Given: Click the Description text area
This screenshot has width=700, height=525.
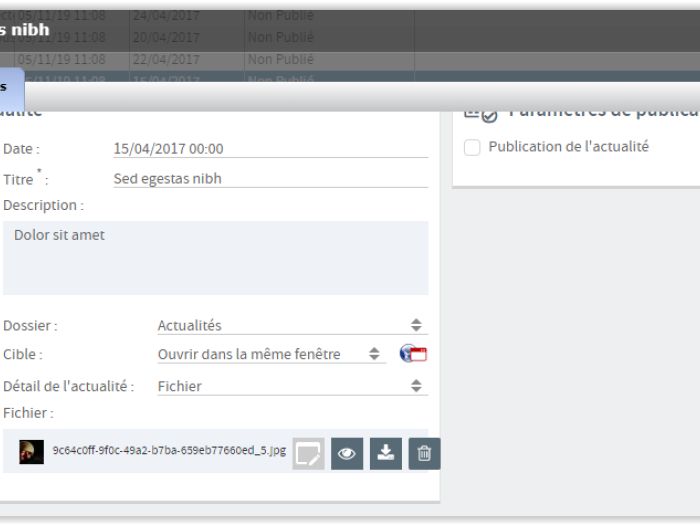Looking at the screenshot, I should (215, 258).
